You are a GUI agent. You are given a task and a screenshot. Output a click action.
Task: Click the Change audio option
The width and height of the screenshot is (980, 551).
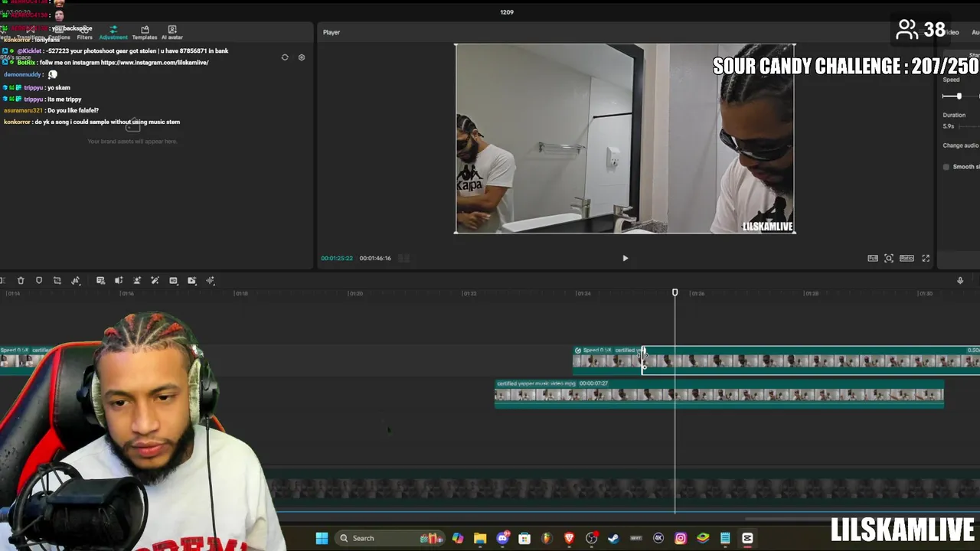click(x=961, y=145)
